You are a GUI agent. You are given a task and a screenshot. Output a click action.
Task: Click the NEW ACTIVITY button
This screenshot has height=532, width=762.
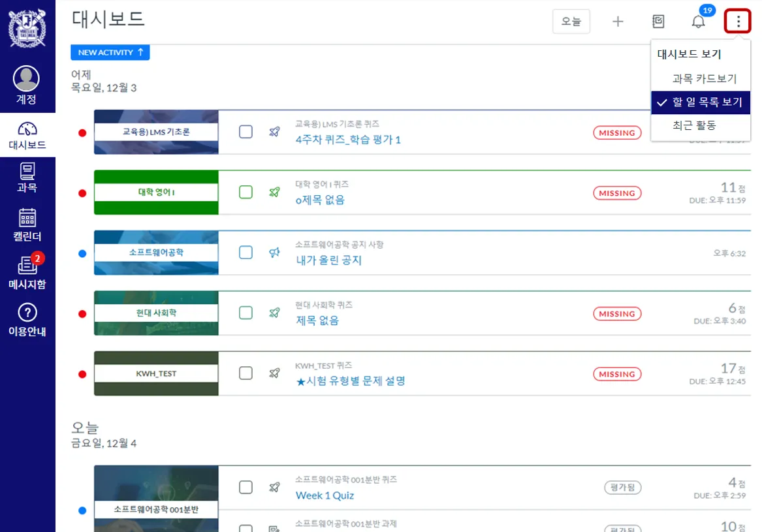[x=110, y=52]
